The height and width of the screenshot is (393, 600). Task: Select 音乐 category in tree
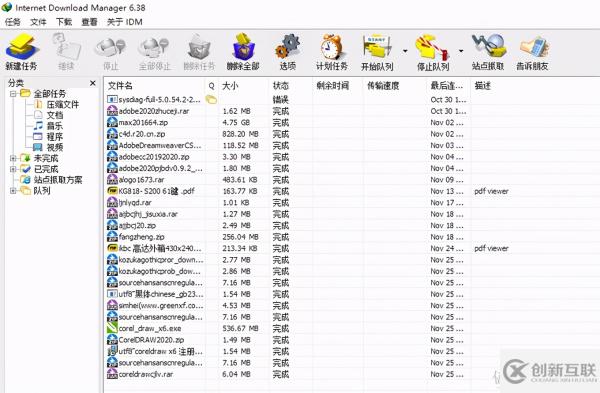click(55, 126)
